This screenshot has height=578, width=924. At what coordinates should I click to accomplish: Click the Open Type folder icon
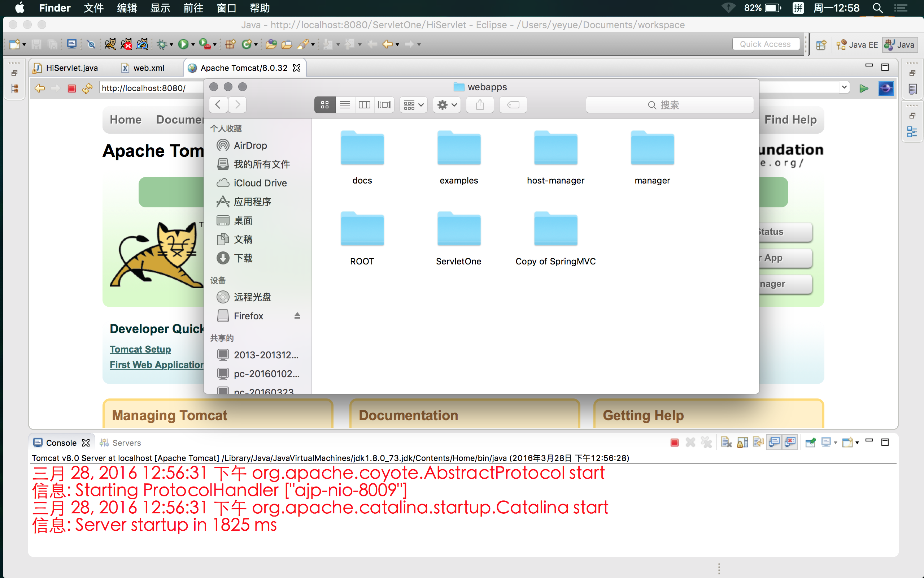coord(271,44)
